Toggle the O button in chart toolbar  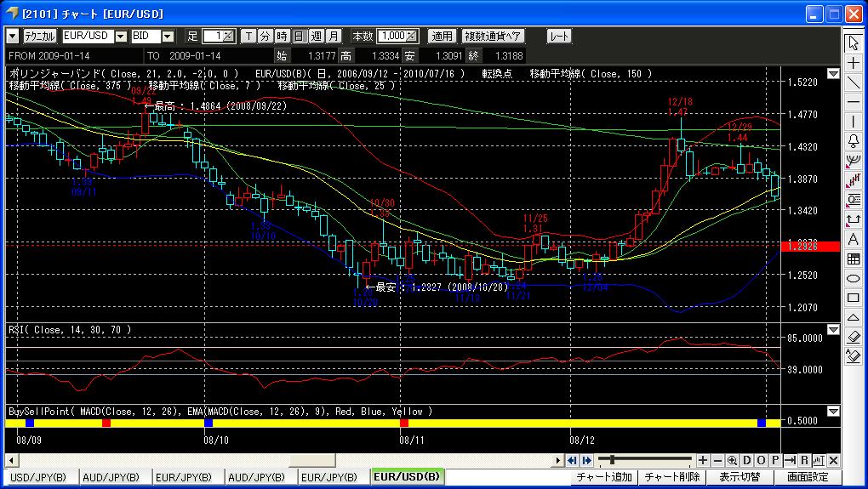point(761,460)
